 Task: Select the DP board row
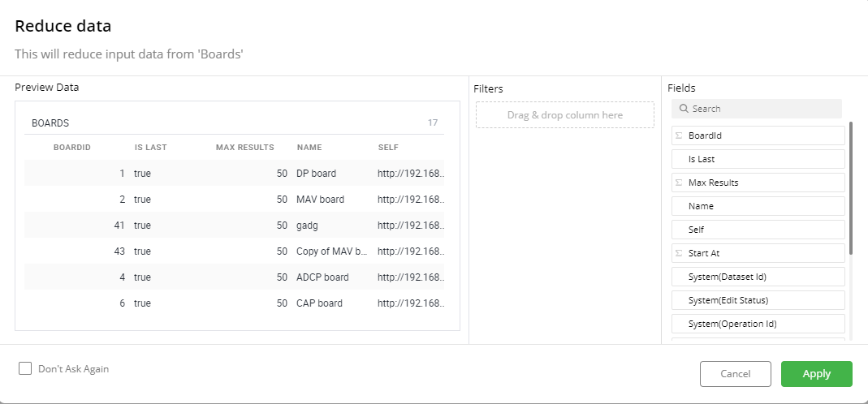coord(234,174)
